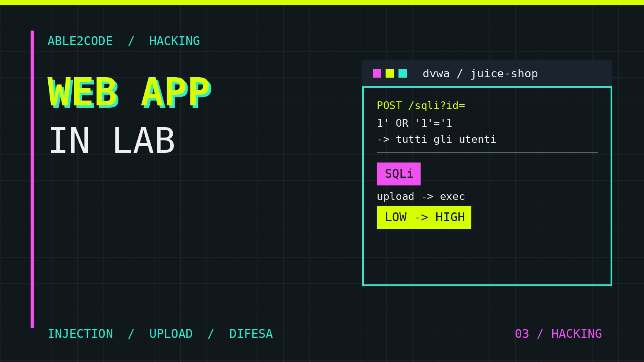Select the magenta SQLi badge

398,174
